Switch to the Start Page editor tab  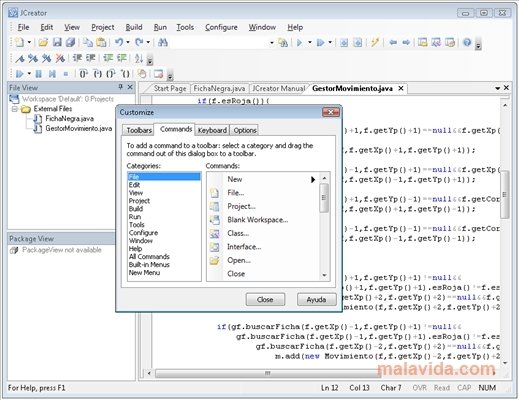[x=170, y=88]
